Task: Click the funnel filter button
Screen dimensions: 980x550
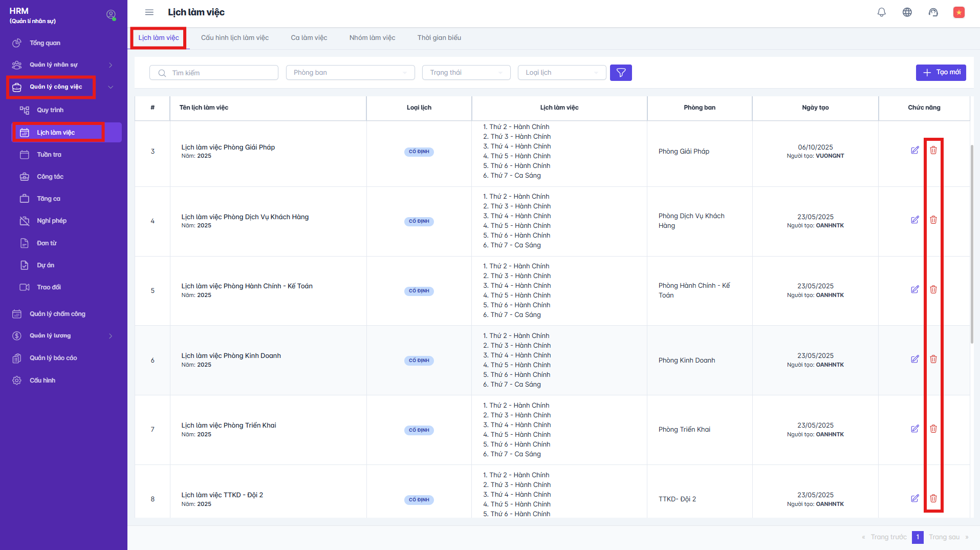Action: [621, 73]
